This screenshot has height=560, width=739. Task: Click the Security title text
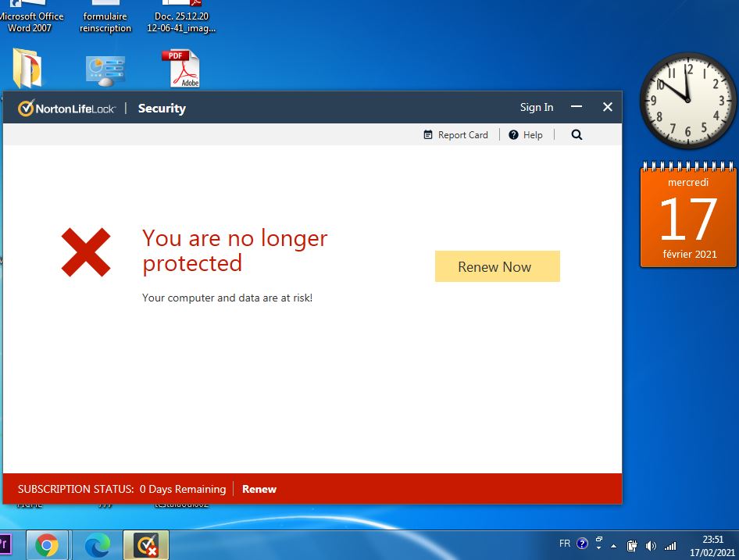point(162,109)
